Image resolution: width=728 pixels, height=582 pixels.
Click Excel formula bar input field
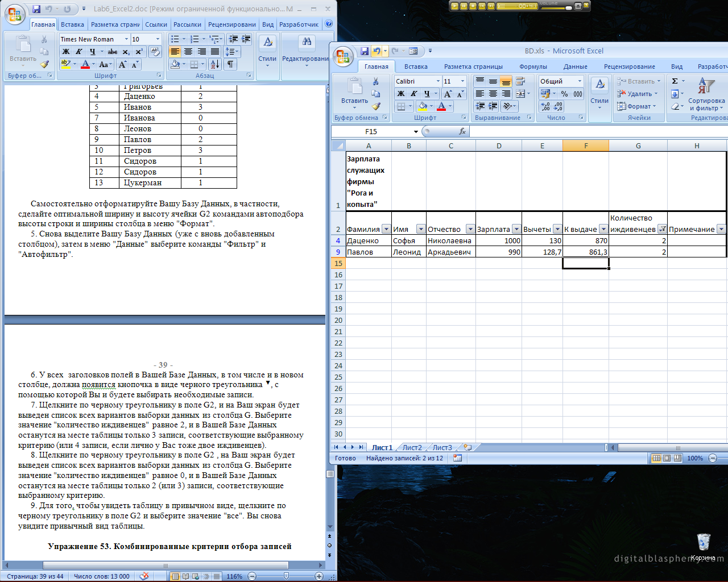(598, 131)
